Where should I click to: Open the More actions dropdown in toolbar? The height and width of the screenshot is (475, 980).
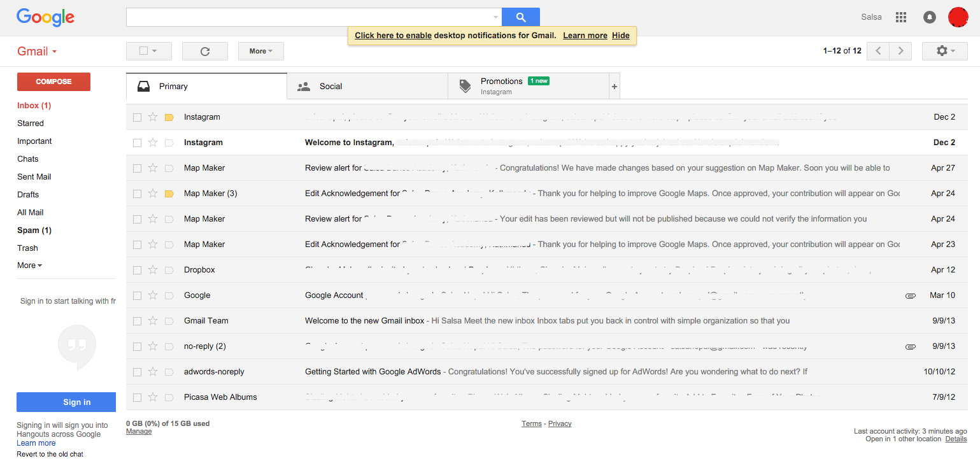click(261, 51)
